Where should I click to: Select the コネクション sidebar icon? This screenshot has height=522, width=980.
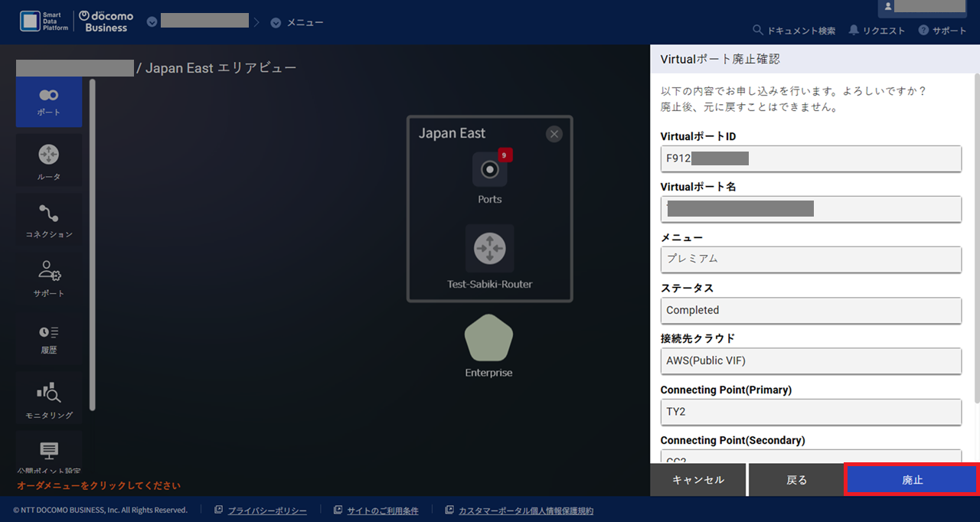point(48,220)
